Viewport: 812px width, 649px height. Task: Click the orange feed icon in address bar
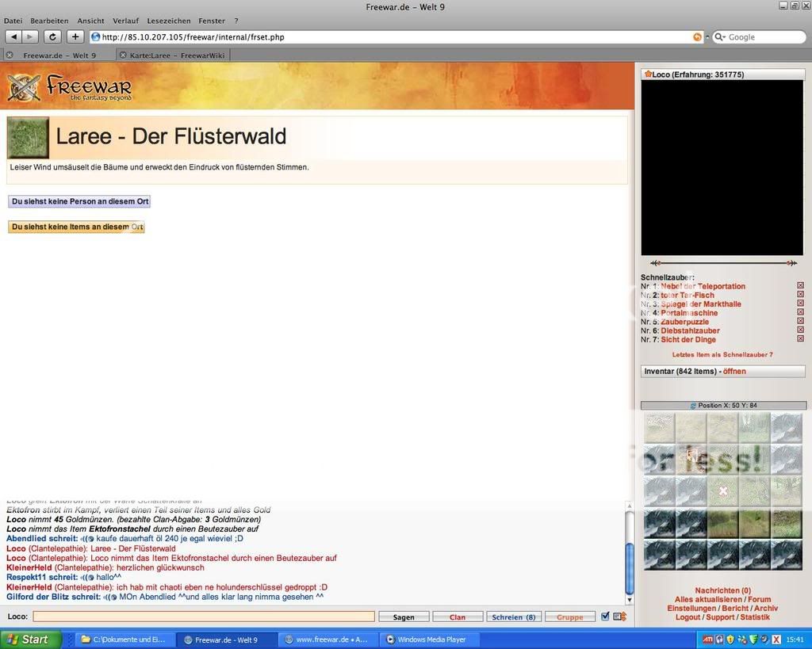click(697, 37)
